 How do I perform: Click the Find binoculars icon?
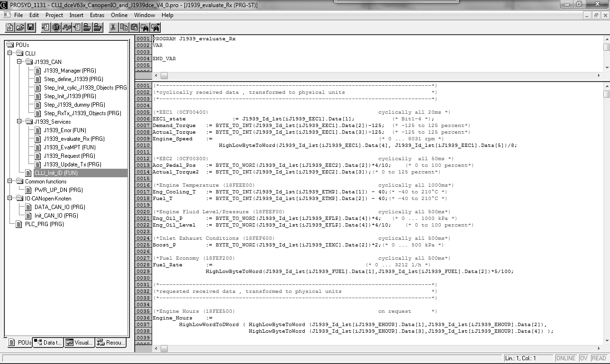click(x=146, y=27)
